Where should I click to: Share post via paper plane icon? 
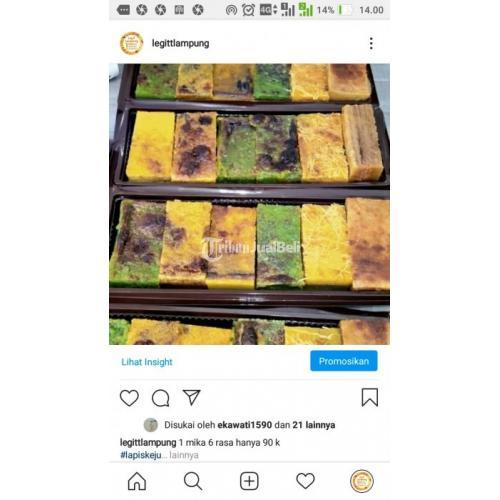coord(192,397)
